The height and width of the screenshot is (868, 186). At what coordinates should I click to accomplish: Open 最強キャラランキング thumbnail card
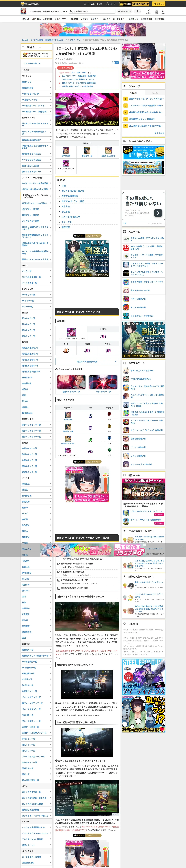71,384
